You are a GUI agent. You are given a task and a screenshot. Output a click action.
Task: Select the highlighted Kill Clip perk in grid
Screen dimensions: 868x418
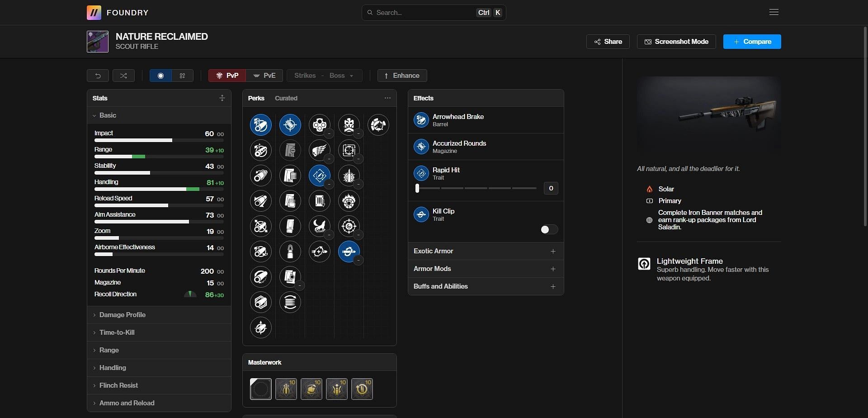[x=349, y=252]
